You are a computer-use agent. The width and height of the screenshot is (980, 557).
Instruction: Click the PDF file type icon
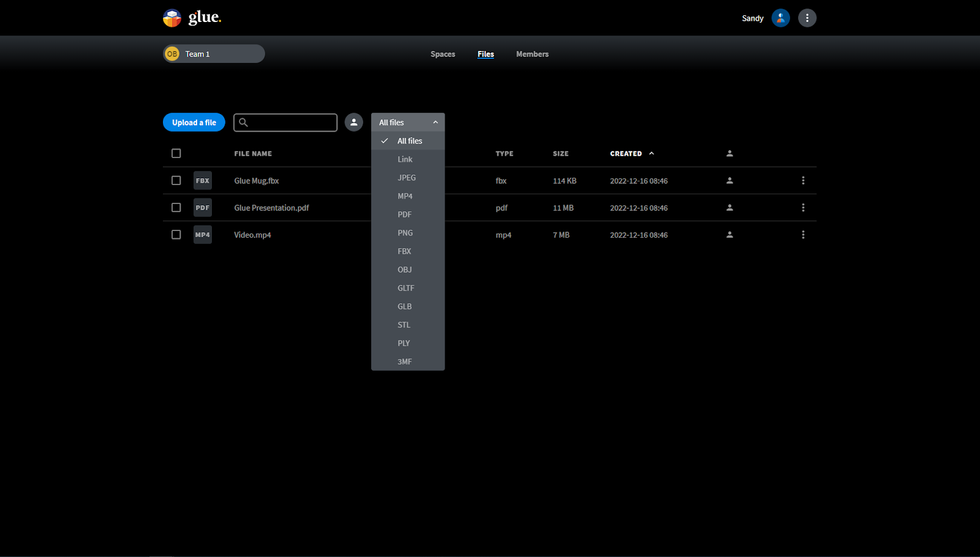[203, 208]
